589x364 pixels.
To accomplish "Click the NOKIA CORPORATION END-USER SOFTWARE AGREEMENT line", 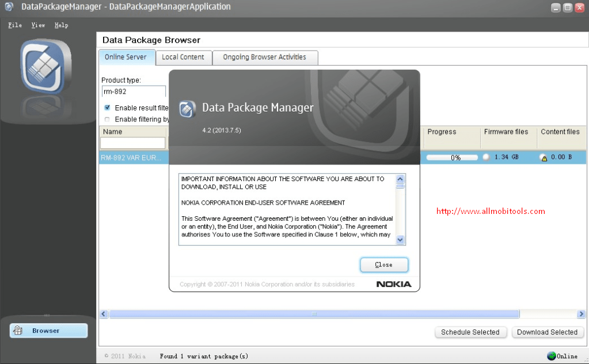I will pos(263,202).
